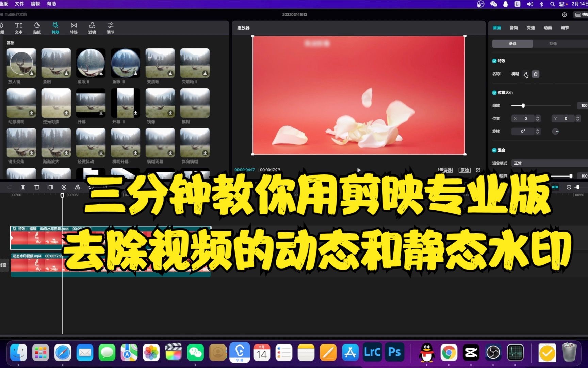The height and width of the screenshot is (368, 588).
Task: Launch Lightroom Classic from the Dock
Action: (x=372, y=352)
